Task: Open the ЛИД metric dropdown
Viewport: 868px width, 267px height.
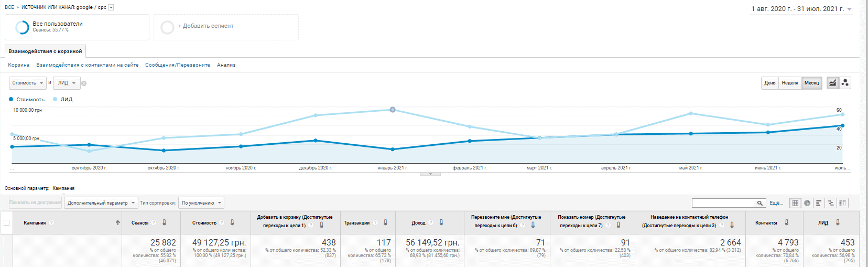Action: tap(67, 83)
